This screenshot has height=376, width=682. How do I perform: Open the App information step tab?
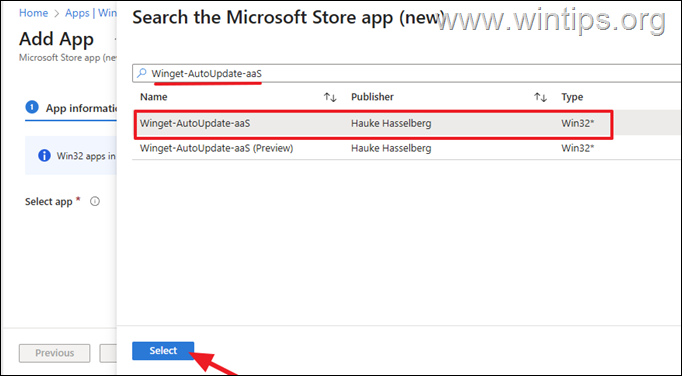72,108
